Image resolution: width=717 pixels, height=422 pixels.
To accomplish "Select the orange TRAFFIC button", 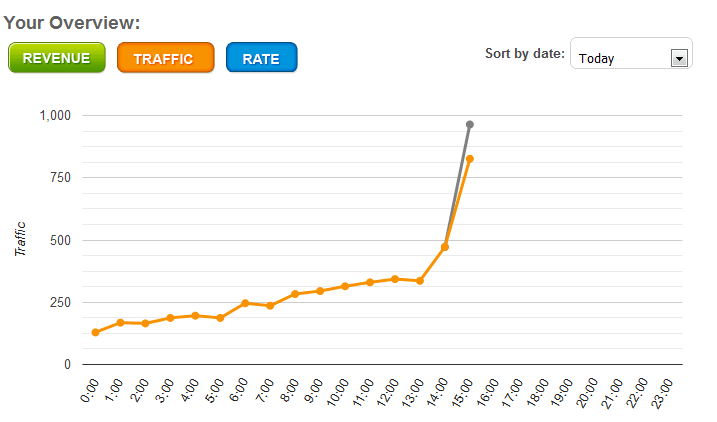I will pos(165,58).
